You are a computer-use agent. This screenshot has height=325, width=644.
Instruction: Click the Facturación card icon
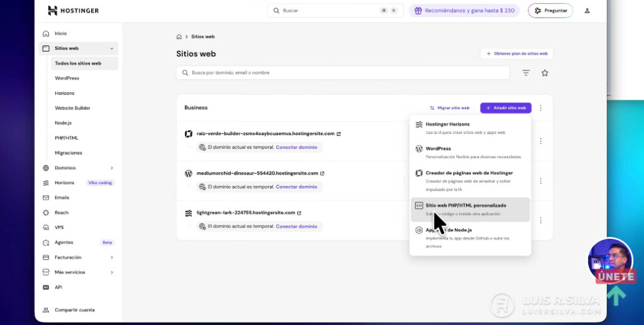(46, 257)
